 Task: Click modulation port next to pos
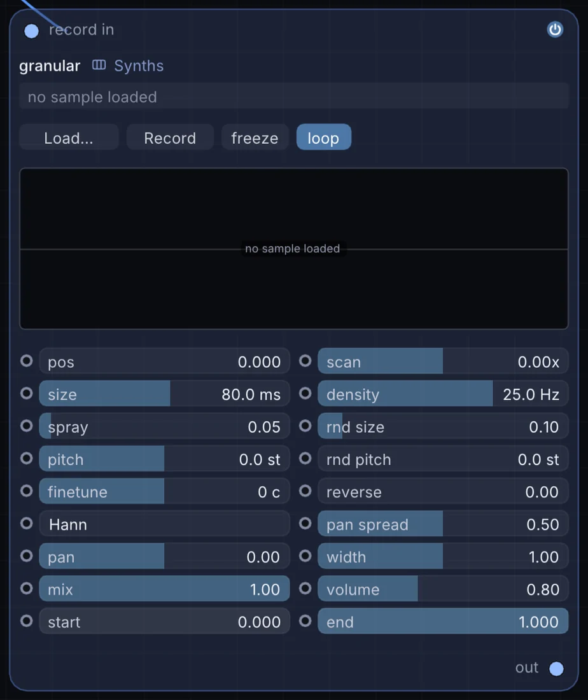(x=26, y=361)
